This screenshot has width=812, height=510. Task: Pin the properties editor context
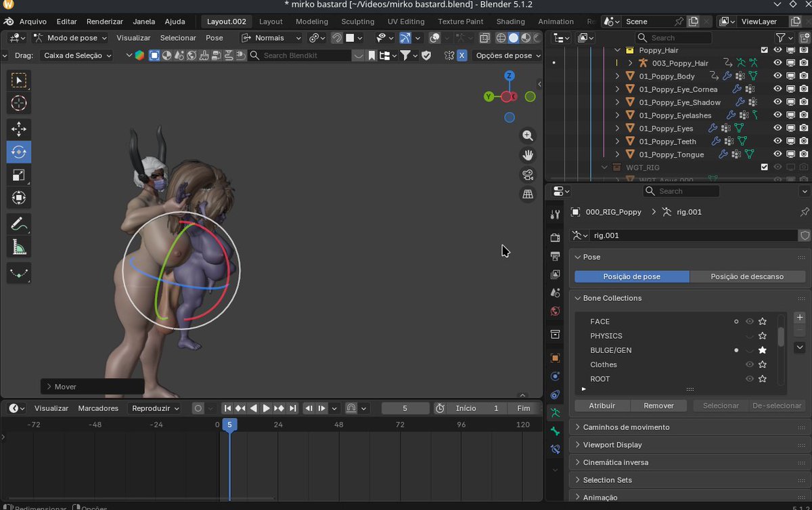(804, 212)
